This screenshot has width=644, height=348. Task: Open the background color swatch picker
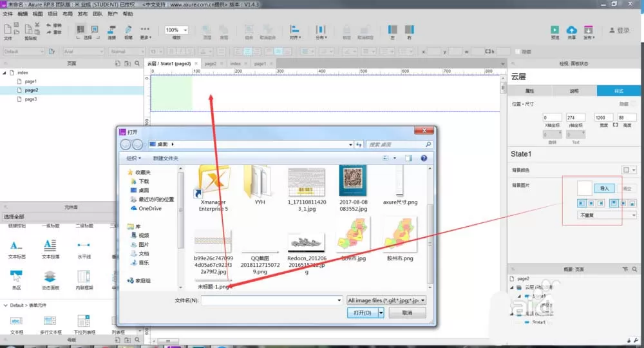coord(629,169)
